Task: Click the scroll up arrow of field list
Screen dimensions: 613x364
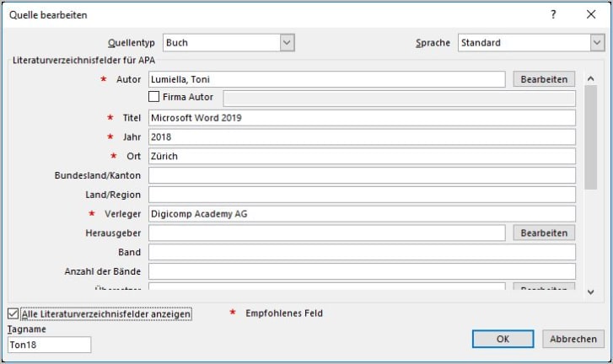Action: [x=591, y=78]
